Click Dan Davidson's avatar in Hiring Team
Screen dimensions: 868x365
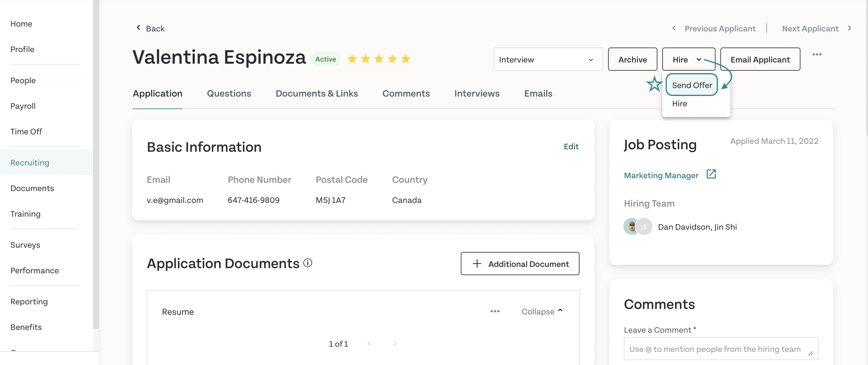click(631, 226)
